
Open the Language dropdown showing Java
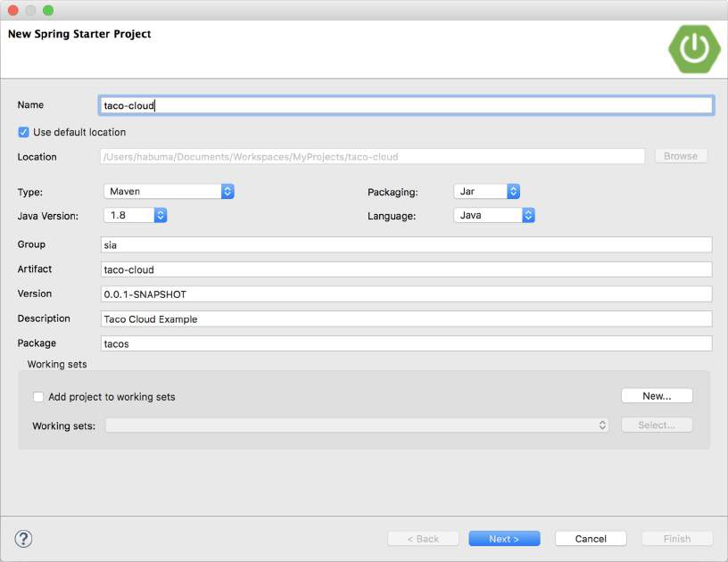pyautogui.click(x=494, y=215)
